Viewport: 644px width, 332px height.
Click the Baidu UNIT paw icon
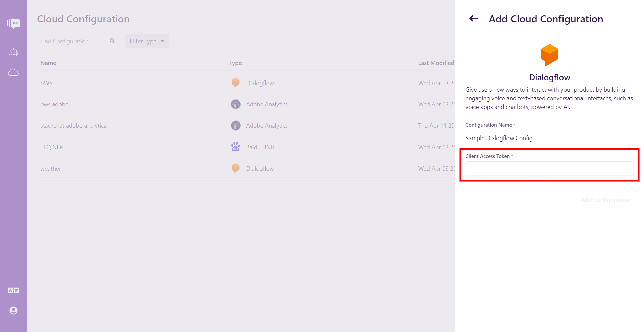236,147
